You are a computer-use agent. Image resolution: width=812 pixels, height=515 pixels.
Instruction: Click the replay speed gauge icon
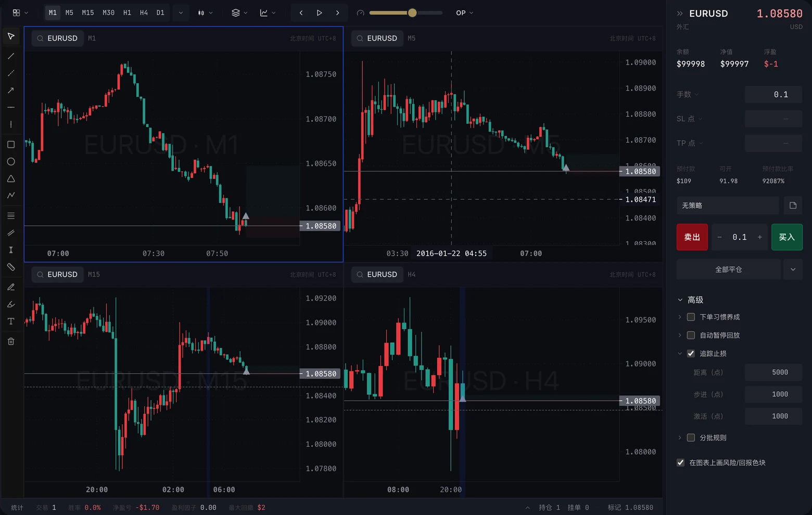[x=360, y=12]
